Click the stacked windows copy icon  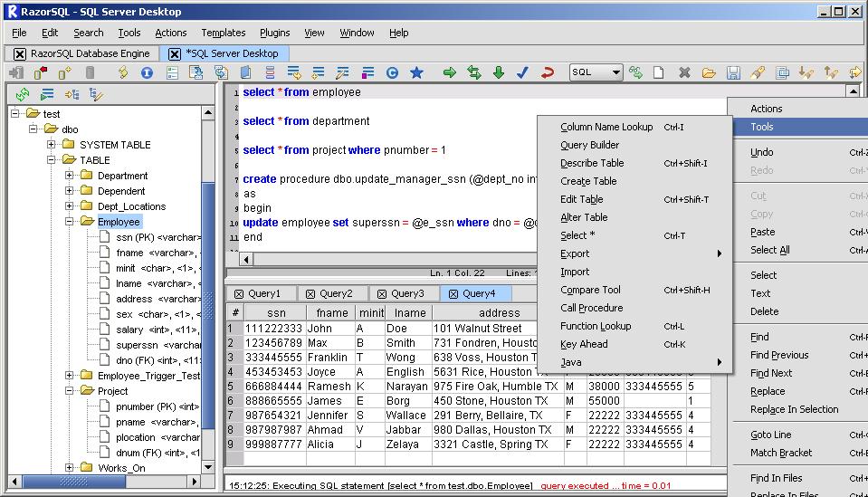tap(782, 72)
